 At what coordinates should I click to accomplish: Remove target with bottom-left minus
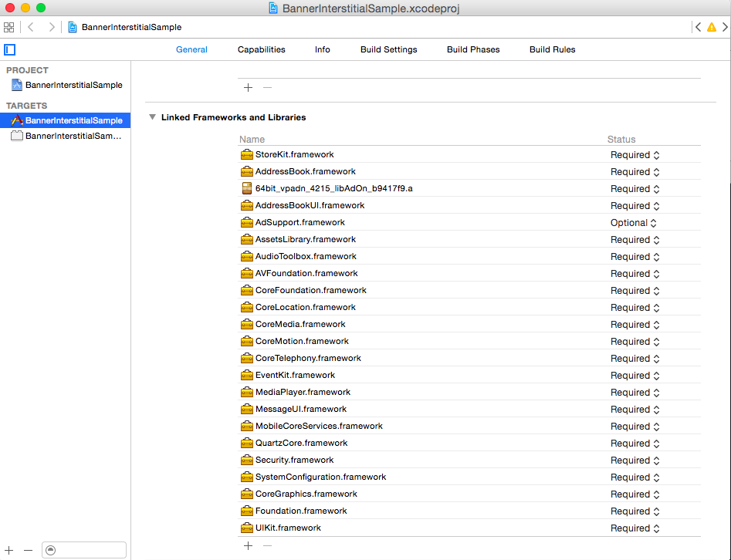click(x=28, y=550)
